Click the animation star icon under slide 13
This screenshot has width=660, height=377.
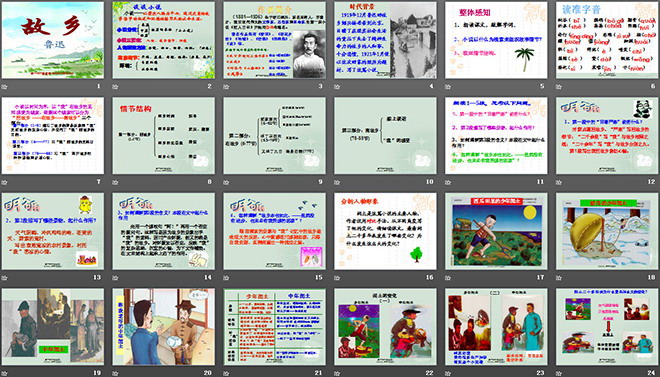coord(5,278)
